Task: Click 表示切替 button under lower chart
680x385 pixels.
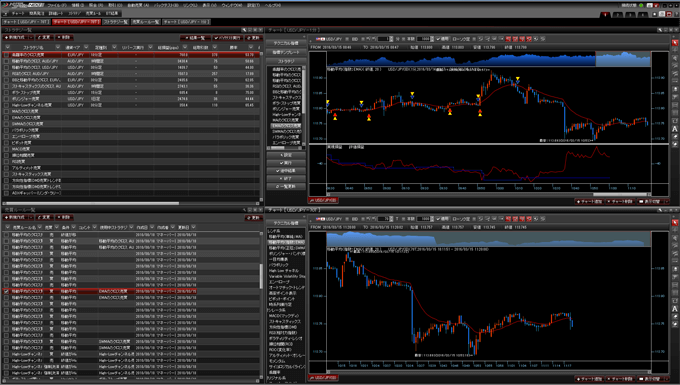Action: [652, 379]
